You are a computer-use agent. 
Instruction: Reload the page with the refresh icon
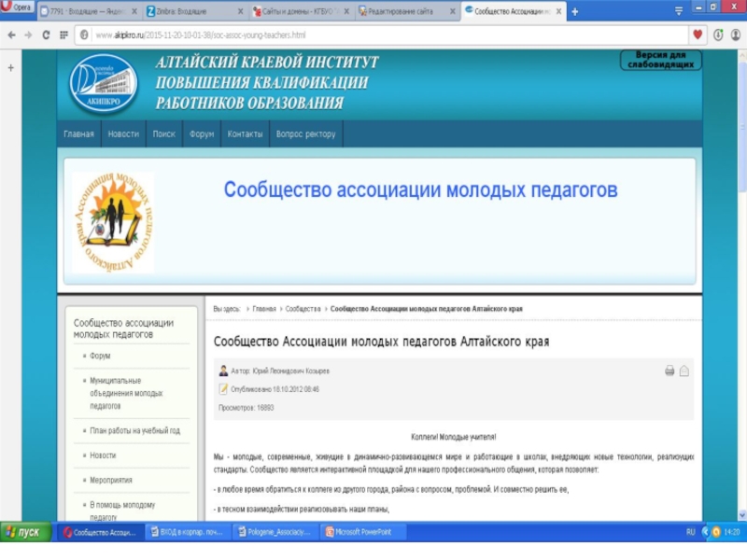(x=46, y=35)
